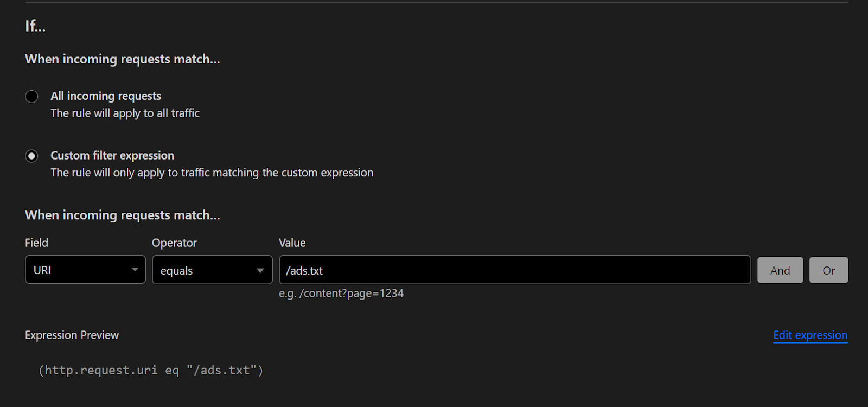Viewport: 868px width, 407px height.
Task: Click the 'If...' section heading
Action: pos(35,26)
